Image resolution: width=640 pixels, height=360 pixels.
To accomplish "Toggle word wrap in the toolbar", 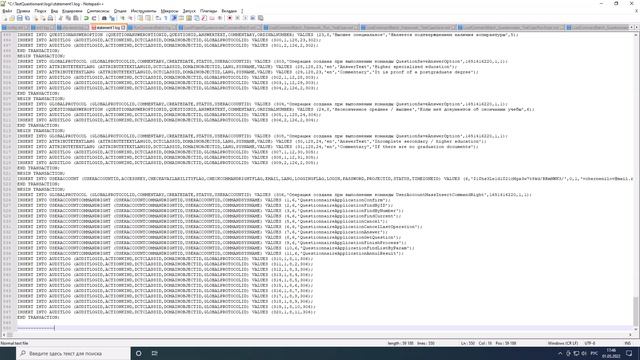I will pyautogui.click(x=158, y=18).
